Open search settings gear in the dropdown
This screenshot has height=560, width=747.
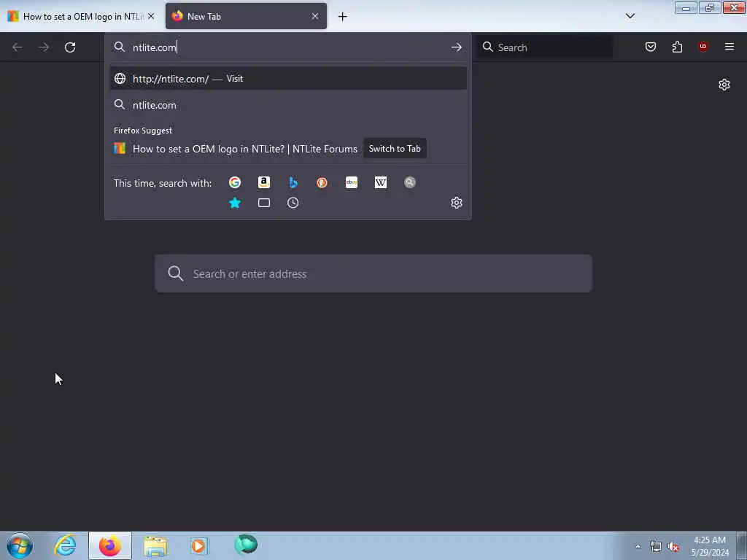457,203
